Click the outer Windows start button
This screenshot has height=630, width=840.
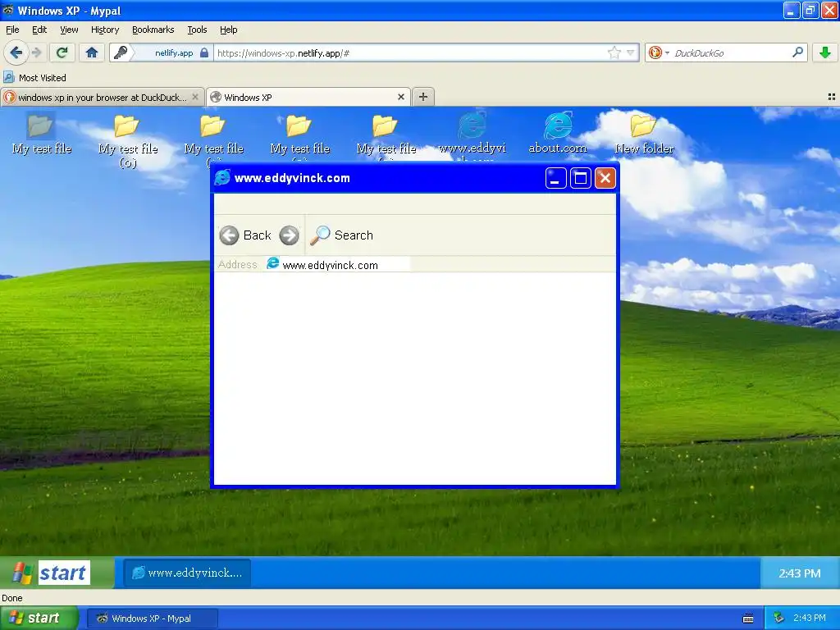click(x=38, y=619)
